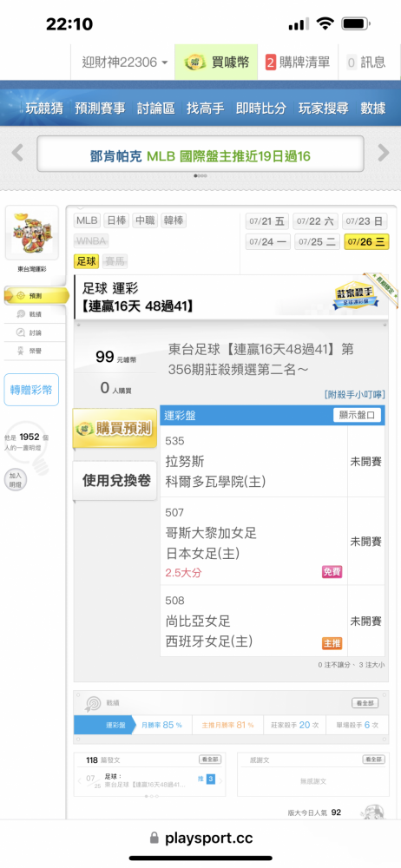
Task: Click the 加入明燈 round button
Action: point(15,479)
